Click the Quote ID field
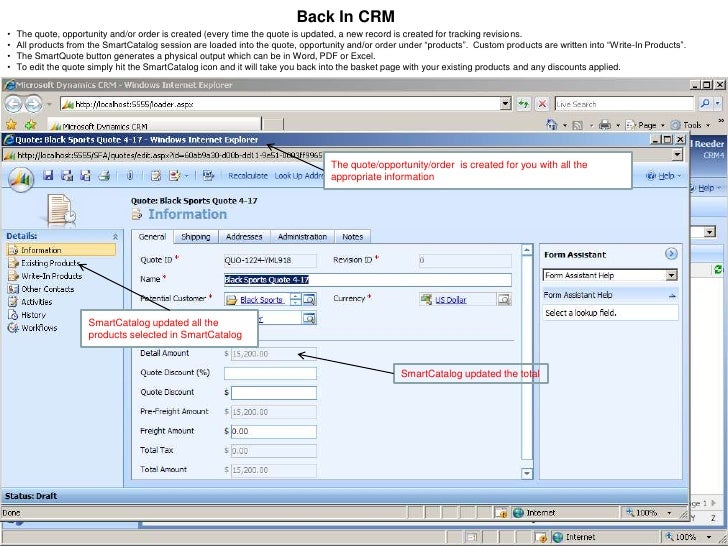This screenshot has width=728, height=546. tap(270, 260)
